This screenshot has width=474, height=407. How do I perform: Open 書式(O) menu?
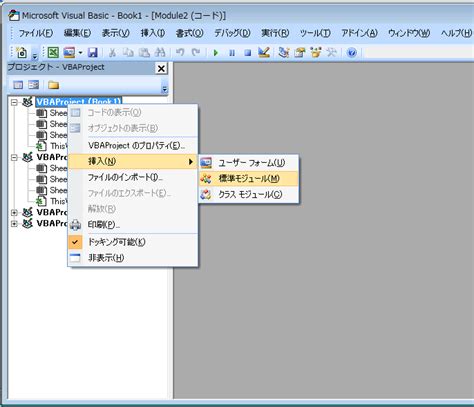pyautogui.click(x=189, y=33)
